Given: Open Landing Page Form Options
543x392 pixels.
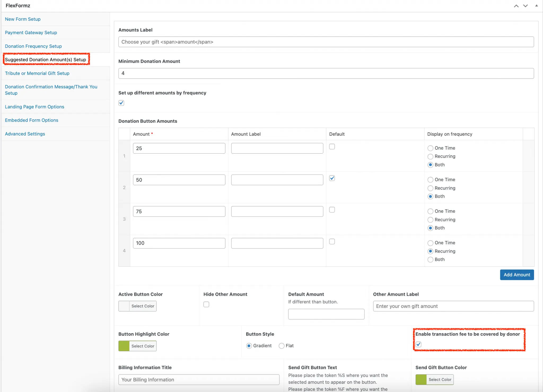Looking at the screenshot, I should (x=34, y=107).
